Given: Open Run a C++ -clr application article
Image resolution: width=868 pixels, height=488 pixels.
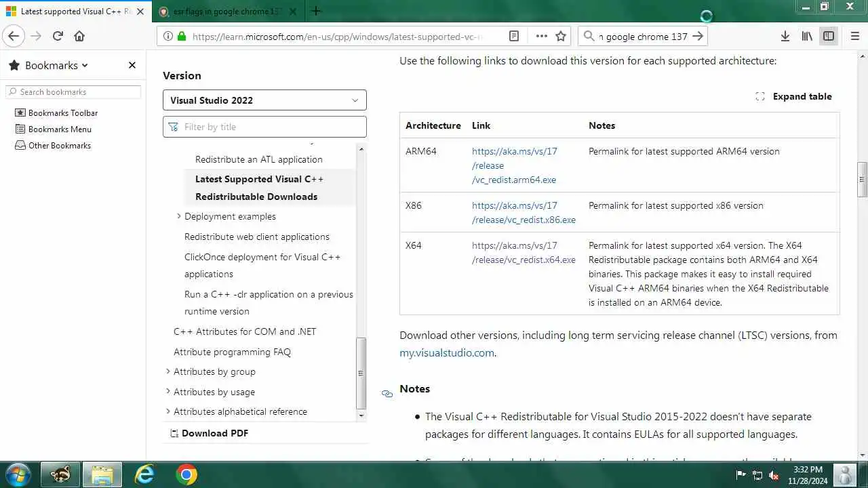Looking at the screenshot, I should pos(269,302).
